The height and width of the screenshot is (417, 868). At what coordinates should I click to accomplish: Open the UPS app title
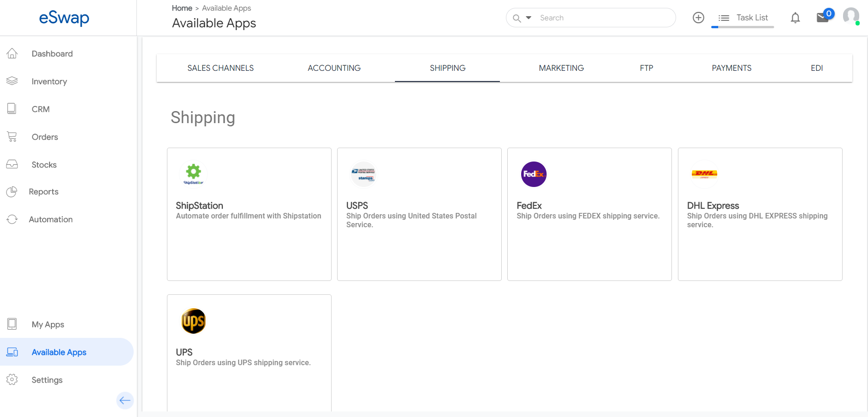[184, 352]
